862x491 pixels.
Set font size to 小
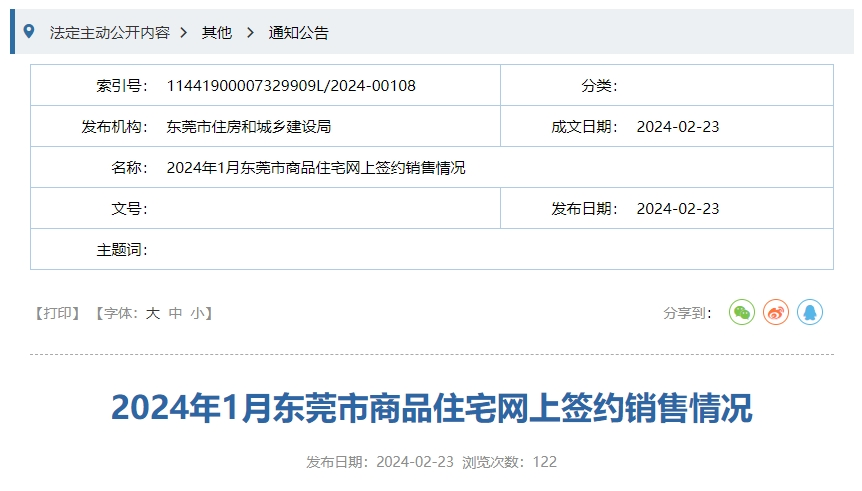197,313
